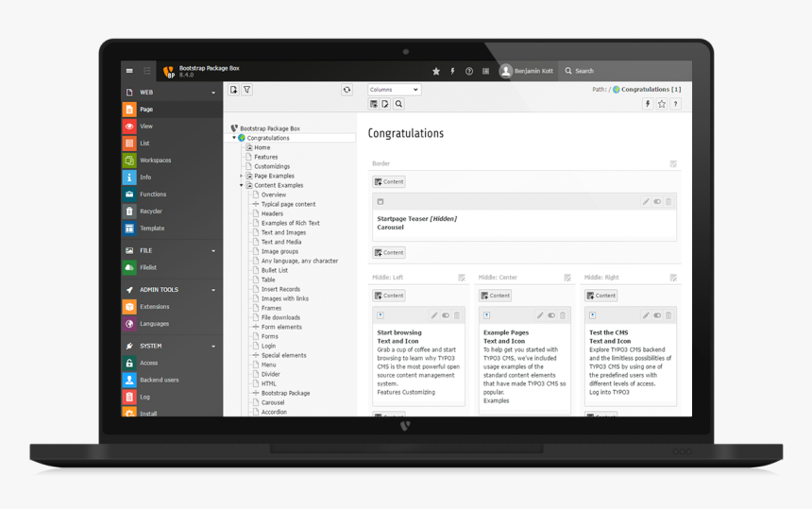Edit page properties icon below Columns

[x=385, y=104]
